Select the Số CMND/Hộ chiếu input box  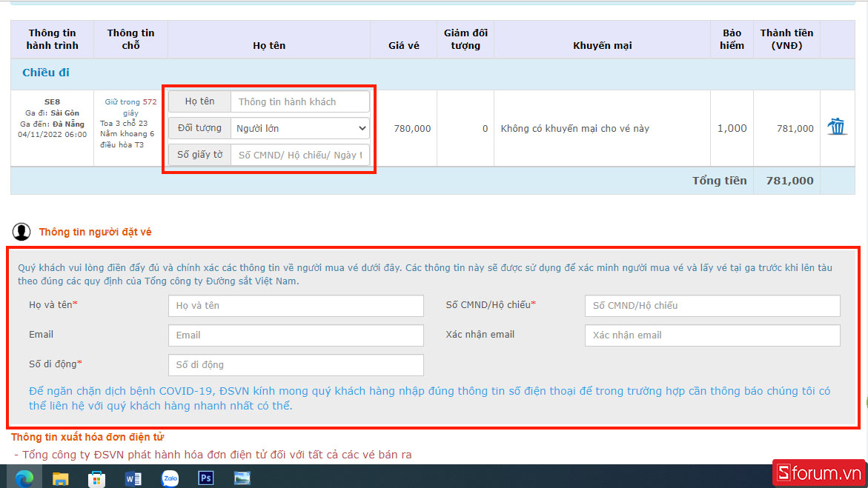pos(712,305)
